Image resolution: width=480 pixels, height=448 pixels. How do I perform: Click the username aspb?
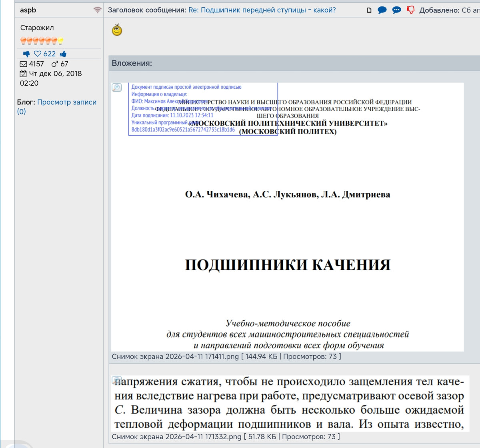point(28,10)
